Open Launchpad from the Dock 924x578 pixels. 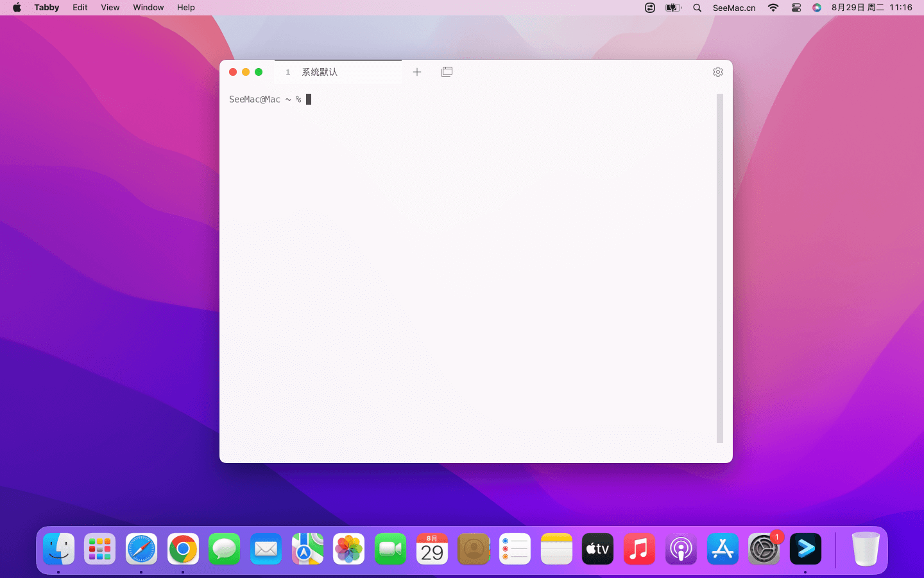100,549
